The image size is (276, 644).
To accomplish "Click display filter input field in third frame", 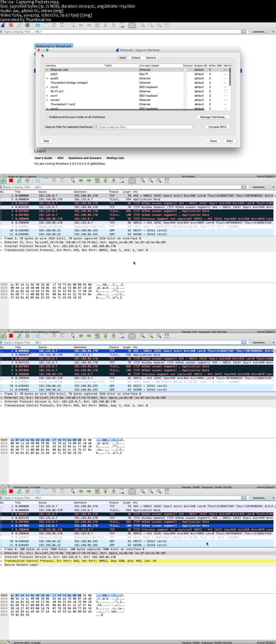I will click(x=121, y=343).
